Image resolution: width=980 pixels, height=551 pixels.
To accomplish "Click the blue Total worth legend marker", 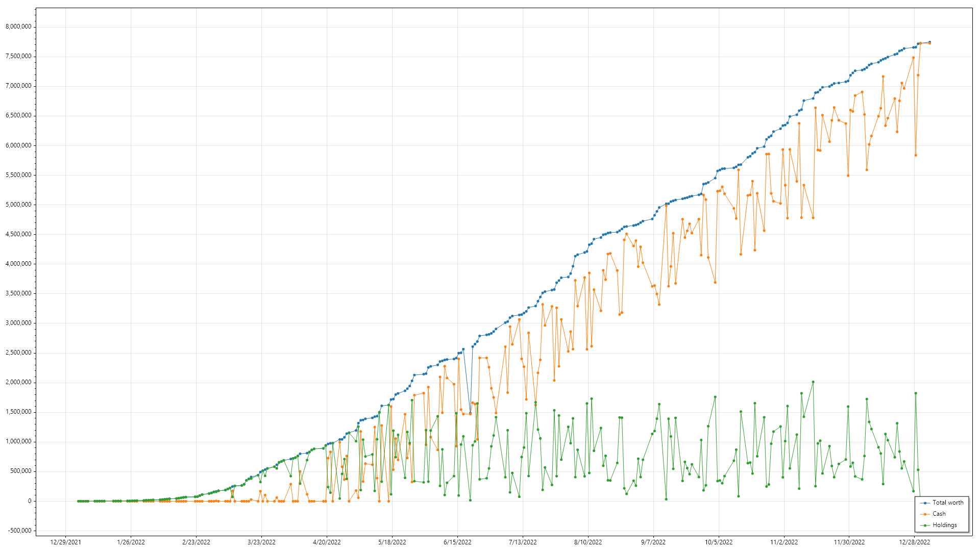I will tap(925, 503).
